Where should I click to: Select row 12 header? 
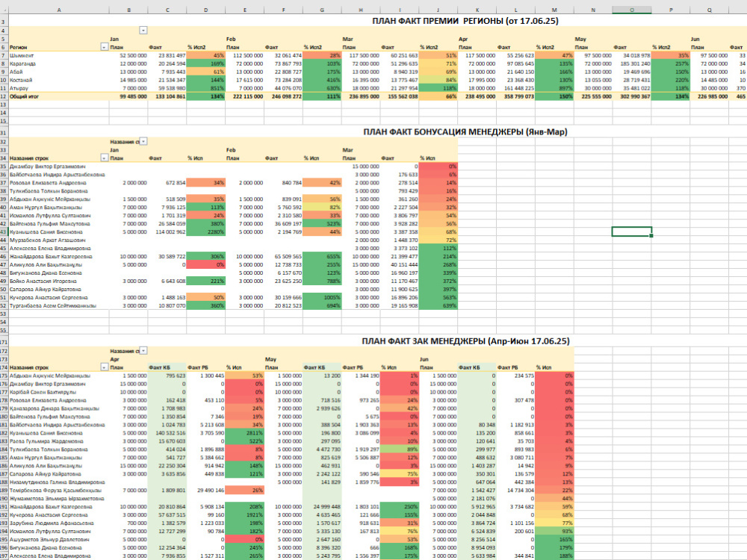coord(4,96)
